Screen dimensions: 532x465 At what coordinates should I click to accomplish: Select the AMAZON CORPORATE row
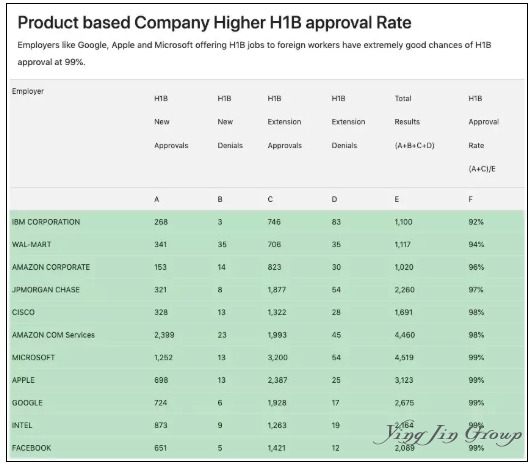click(267, 267)
